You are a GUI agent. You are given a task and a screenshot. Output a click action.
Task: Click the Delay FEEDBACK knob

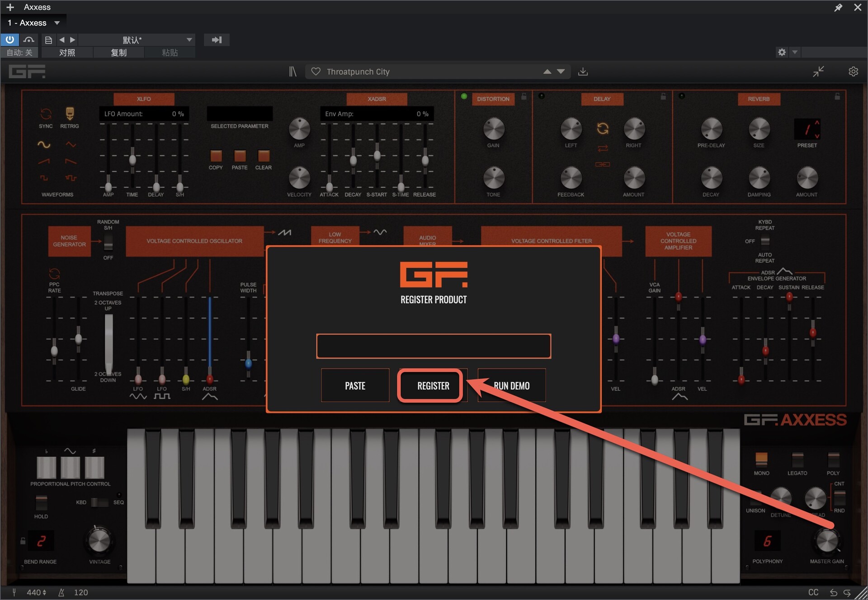pos(571,178)
